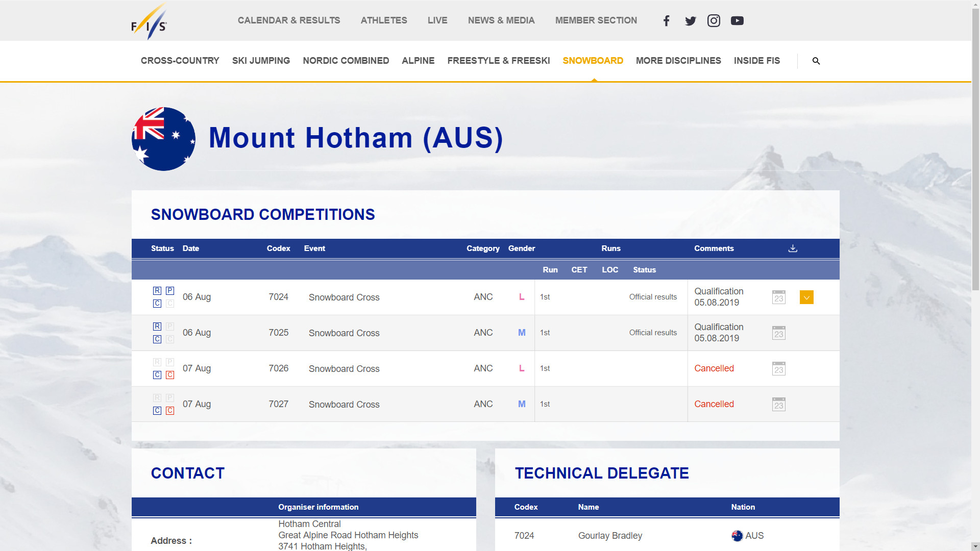Select the Snowboard discipline tab
980x551 pixels.
click(593, 61)
